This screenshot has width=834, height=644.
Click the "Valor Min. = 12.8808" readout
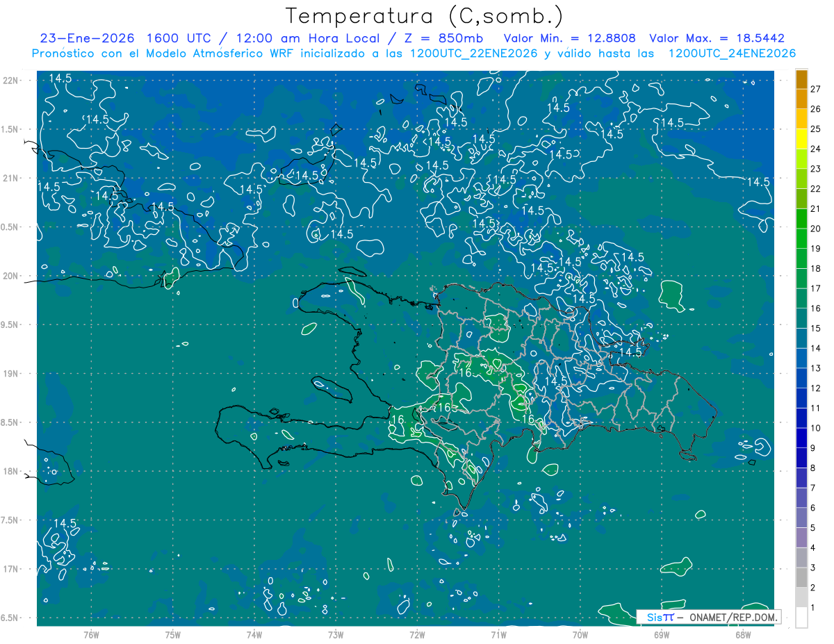pos(570,38)
